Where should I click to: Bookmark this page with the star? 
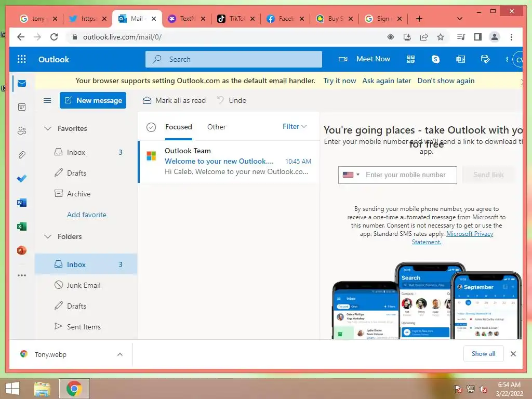pos(441,37)
